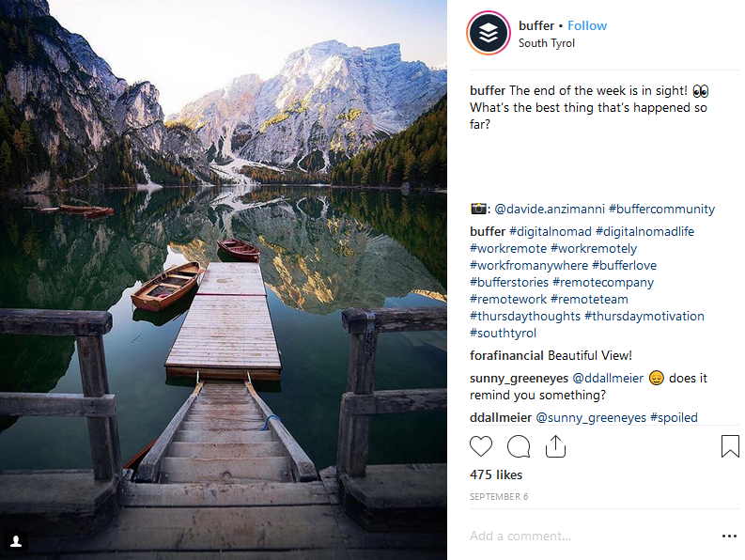Open the #buffercommunity hashtag
Image resolution: width=745 pixels, height=560 pixels.
click(661, 209)
